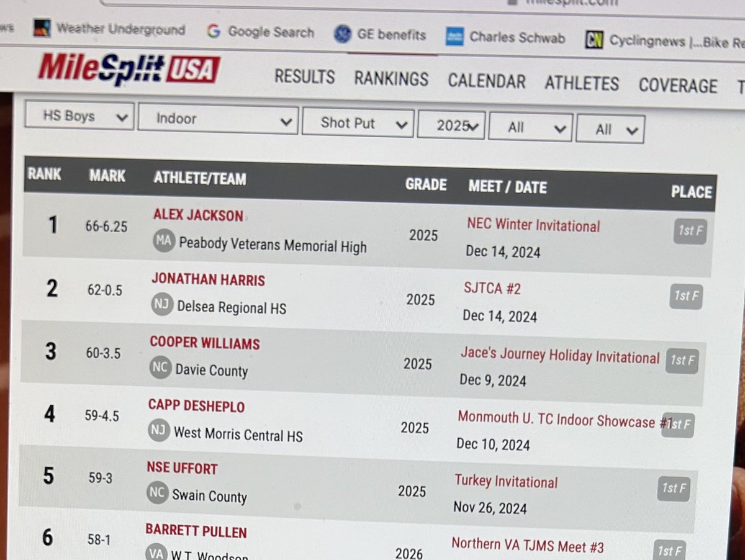Click the ATHLETE/TEAM column header

[x=199, y=179]
